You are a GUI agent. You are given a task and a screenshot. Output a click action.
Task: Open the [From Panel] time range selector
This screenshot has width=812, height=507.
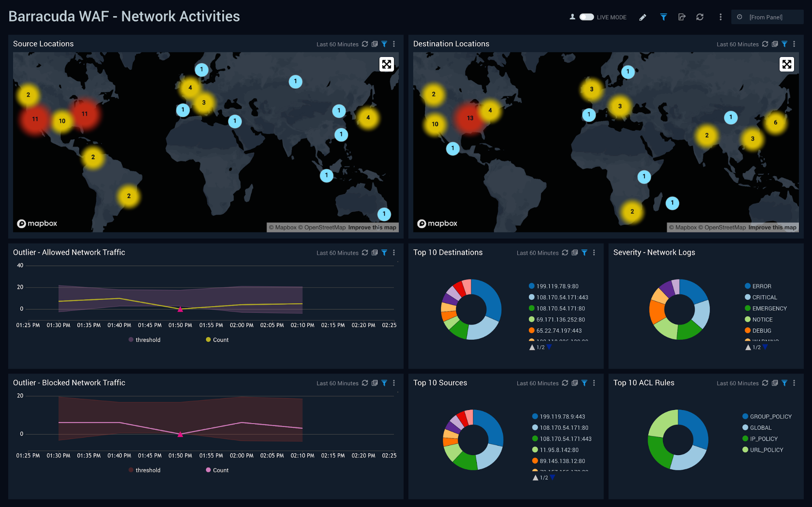point(767,17)
